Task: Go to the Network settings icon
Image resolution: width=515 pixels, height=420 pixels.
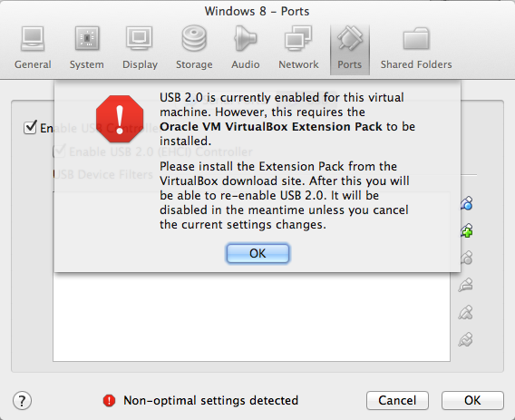Action: click(x=298, y=48)
